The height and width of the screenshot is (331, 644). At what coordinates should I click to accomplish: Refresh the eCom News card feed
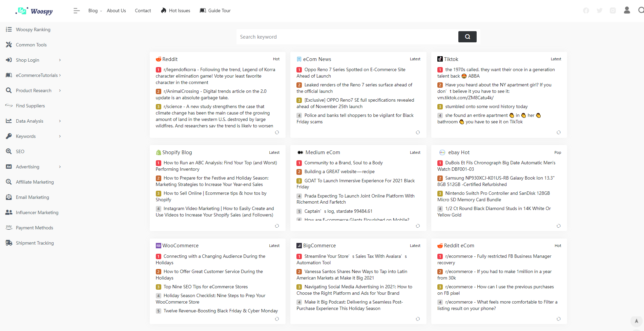(418, 132)
